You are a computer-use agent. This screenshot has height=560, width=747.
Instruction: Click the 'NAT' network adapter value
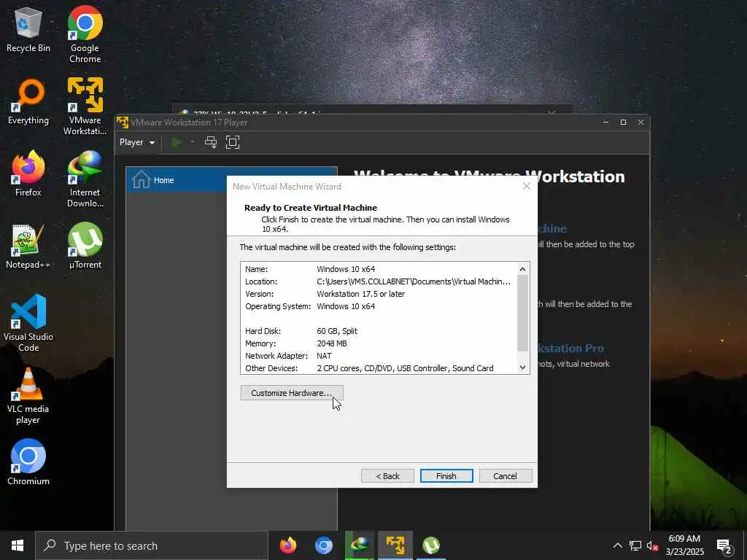(x=324, y=356)
